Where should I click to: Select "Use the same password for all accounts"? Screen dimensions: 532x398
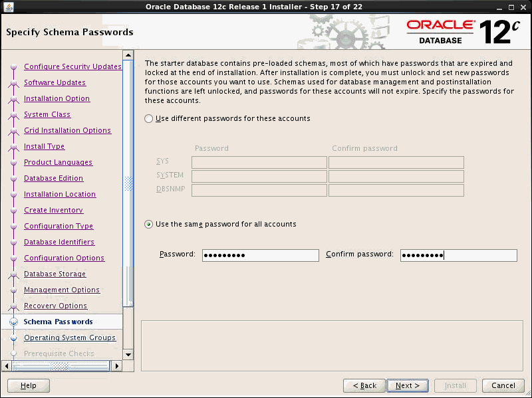coord(148,224)
